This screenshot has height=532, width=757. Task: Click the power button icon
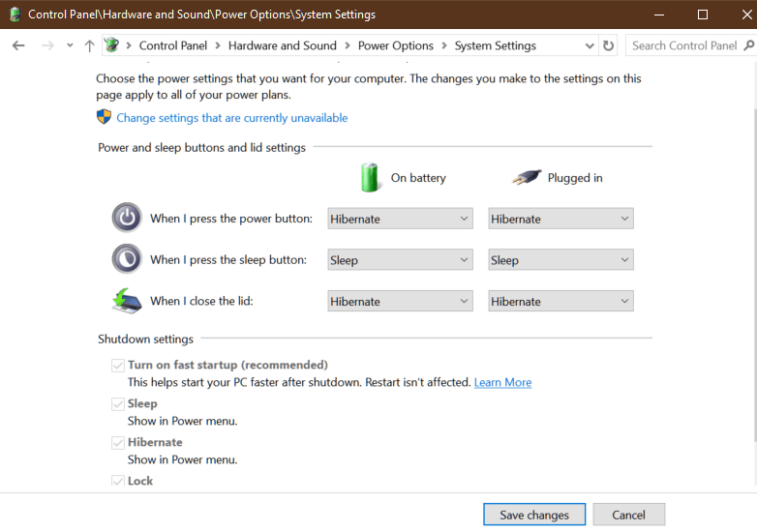pyautogui.click(x=127, y=219)
